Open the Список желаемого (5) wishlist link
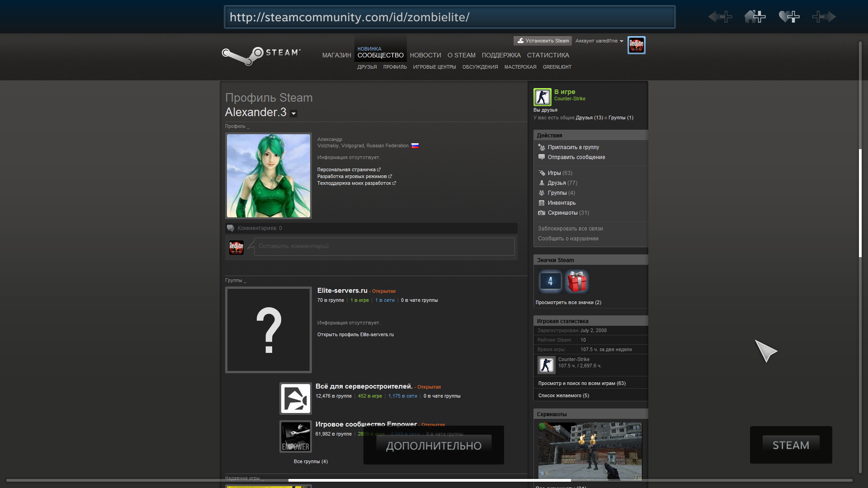The image size is (868, 488). [x=563, y=395]
